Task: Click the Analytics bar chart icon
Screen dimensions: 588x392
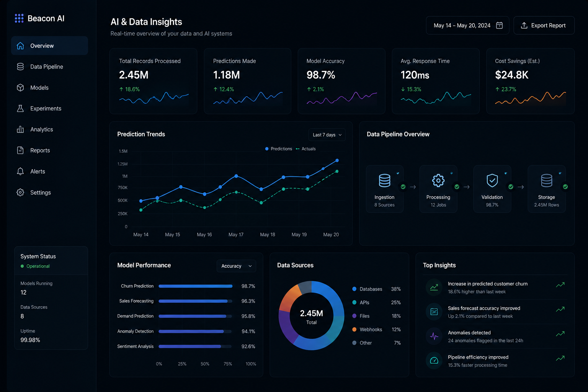Action: click(x=20, y=129)
